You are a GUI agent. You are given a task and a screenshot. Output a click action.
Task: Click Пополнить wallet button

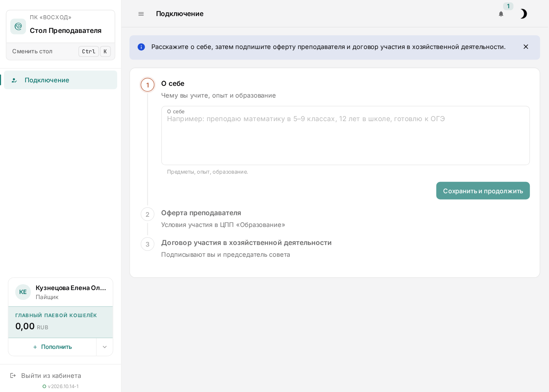click(53, 347)
